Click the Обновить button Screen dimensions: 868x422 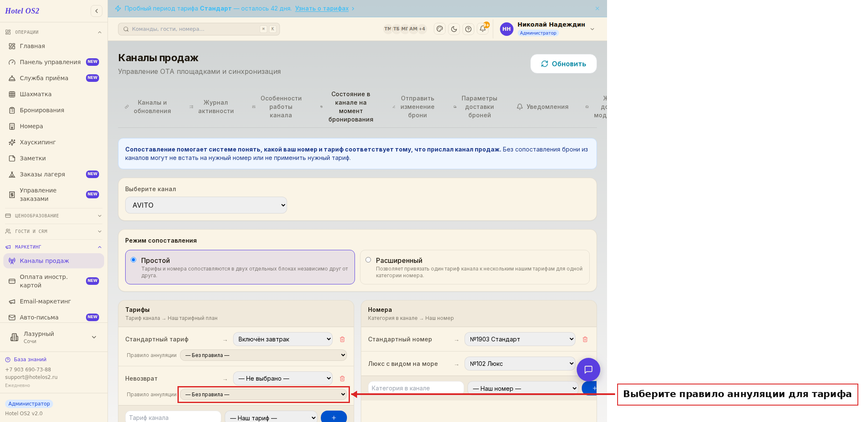coord(564,64)
